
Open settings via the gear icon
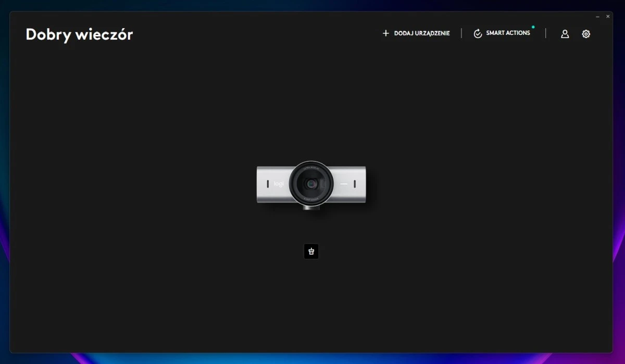tap(586, 34)
